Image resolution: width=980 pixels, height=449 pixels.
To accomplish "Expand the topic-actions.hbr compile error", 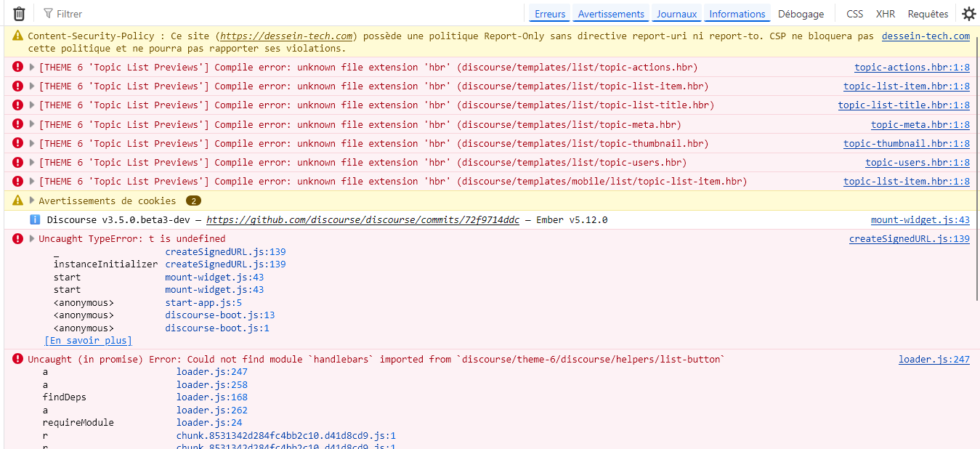I will point(32,67).
